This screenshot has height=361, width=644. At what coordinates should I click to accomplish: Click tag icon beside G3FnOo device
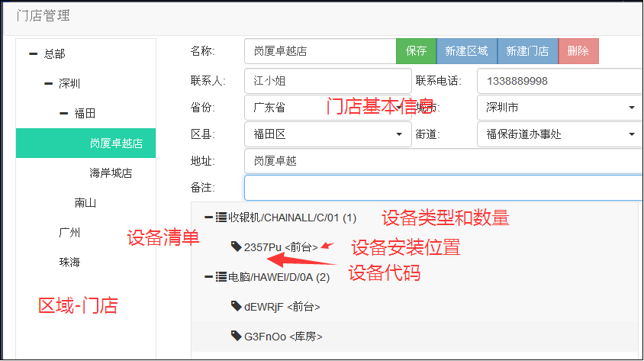point(237,336)
